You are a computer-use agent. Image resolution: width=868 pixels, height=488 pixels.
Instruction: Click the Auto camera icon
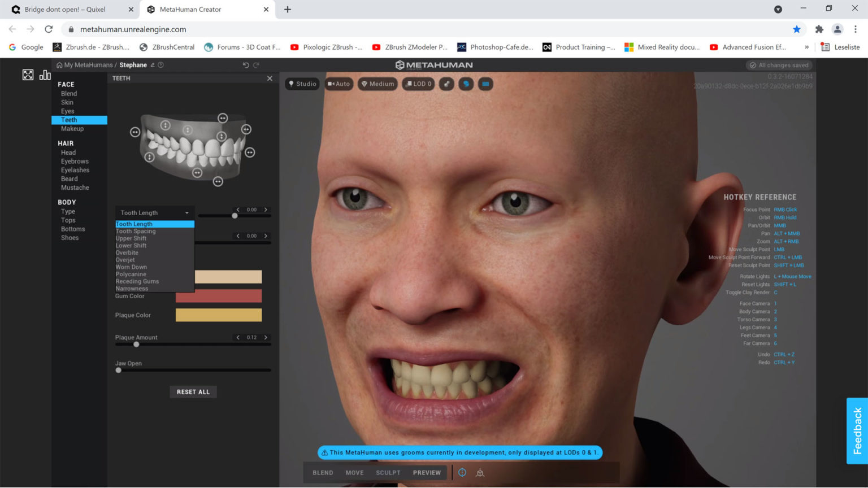click(339, 84)
